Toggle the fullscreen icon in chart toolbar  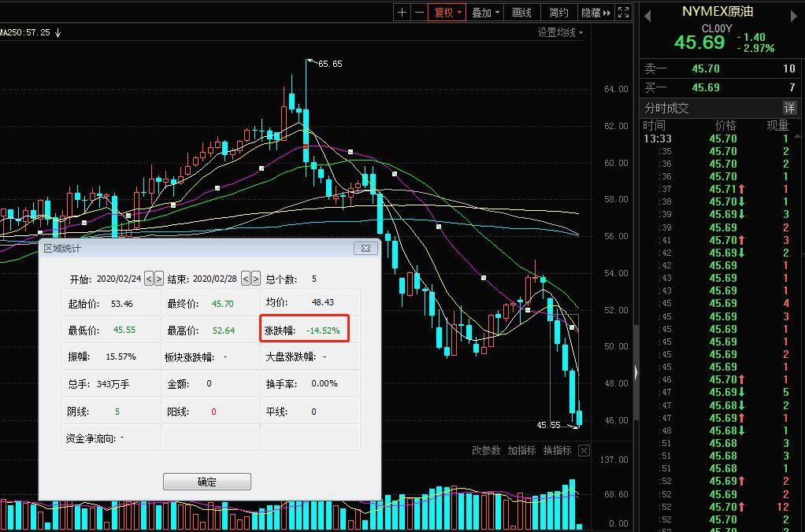point(623,13)
